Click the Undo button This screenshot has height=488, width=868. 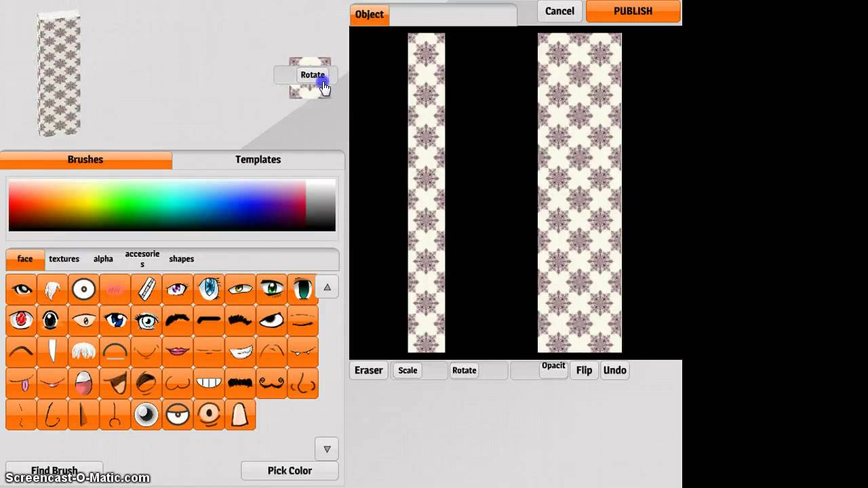615,370
